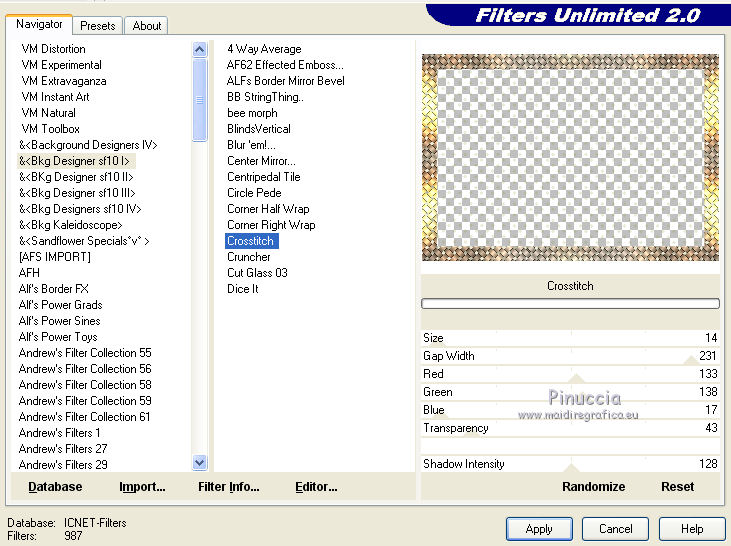
Task: Click the Red value slider
Action: coord(570,374)
